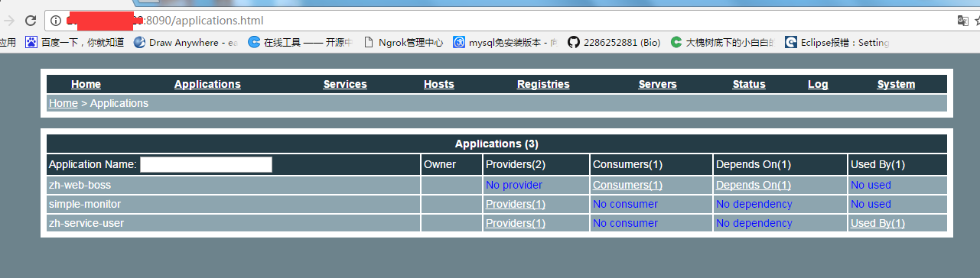Open the Draw Anywhere bookmark
This screenshot has height=278, width=980.
tap(186, 43)
